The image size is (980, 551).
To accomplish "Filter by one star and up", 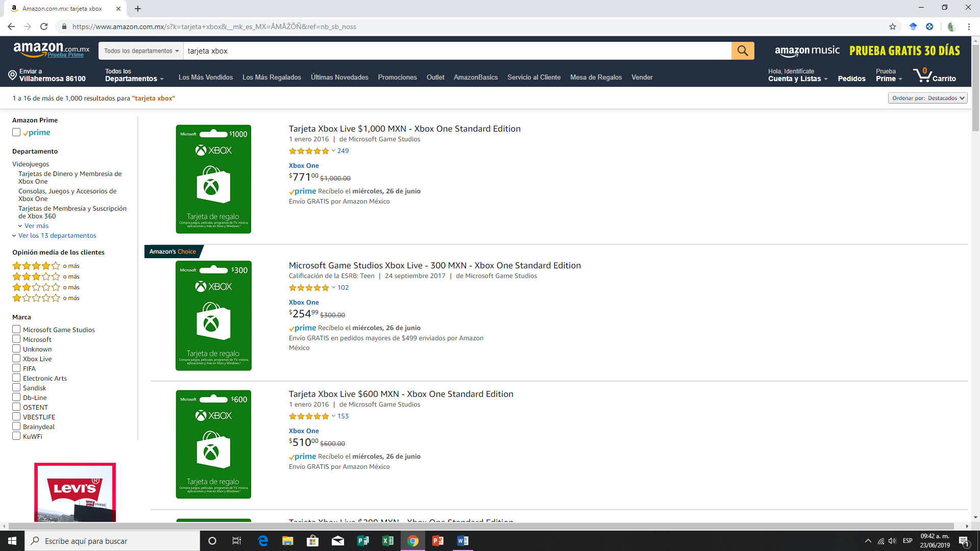I will pyautogui.click(x=46, y=298).
